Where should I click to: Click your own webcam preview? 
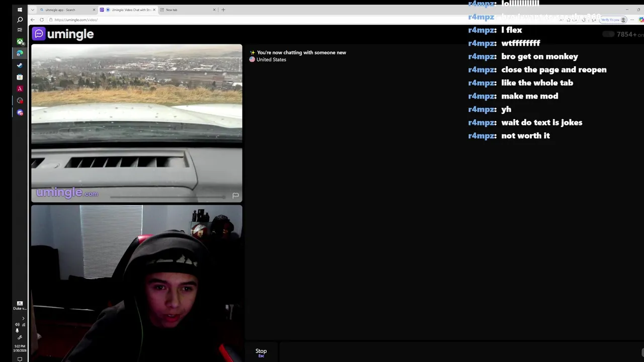click(136, 284)
